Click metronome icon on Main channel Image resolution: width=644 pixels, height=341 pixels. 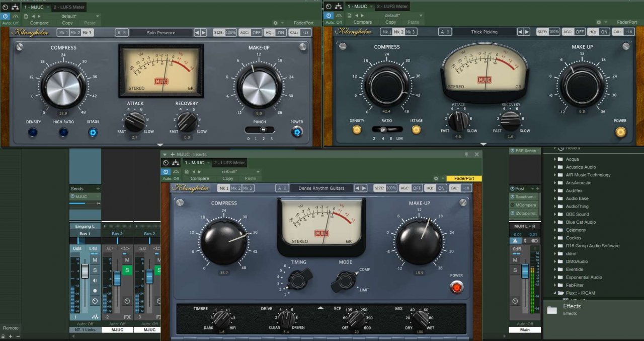coord(515,241)
